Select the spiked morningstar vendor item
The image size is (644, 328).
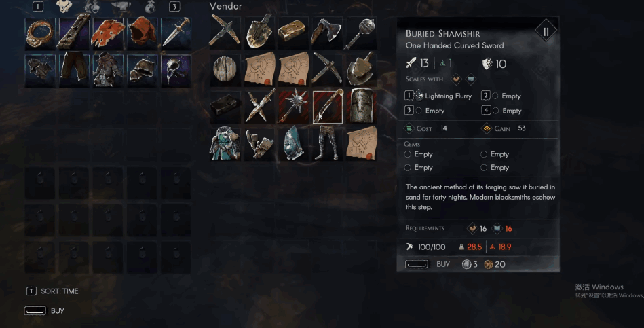[293, 107]
